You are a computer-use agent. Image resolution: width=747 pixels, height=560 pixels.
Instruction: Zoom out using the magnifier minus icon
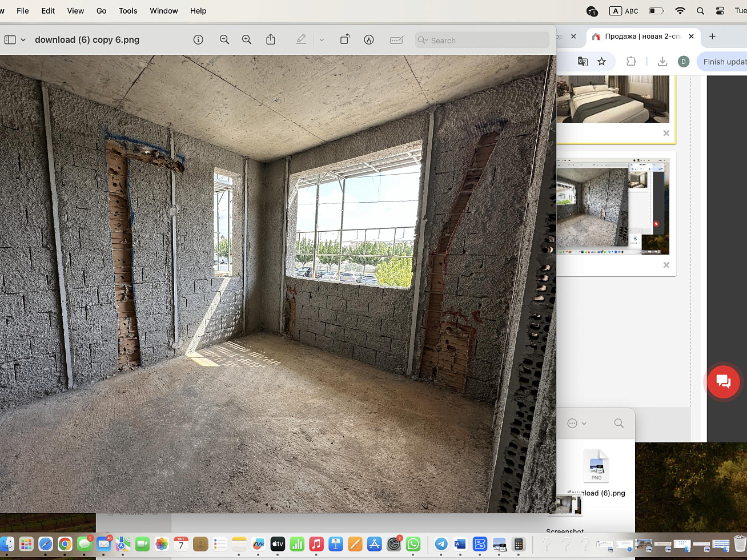(x=224, y=40)
